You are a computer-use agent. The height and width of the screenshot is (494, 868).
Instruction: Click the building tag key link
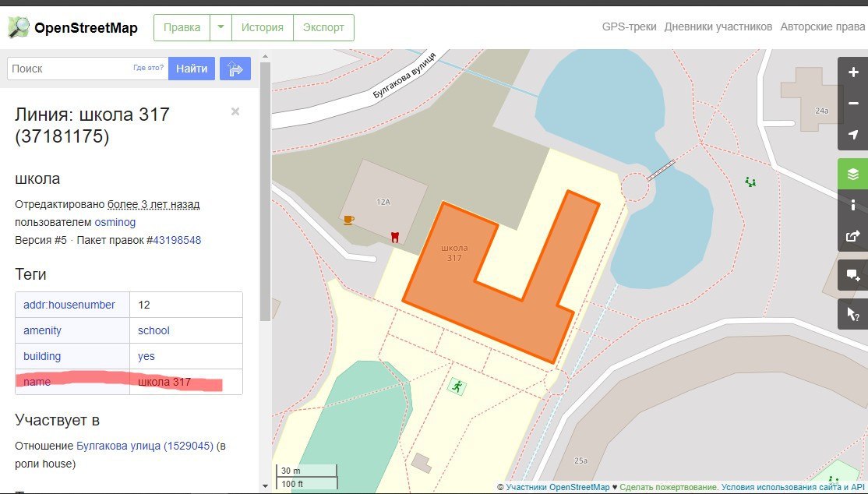[42, 356]
